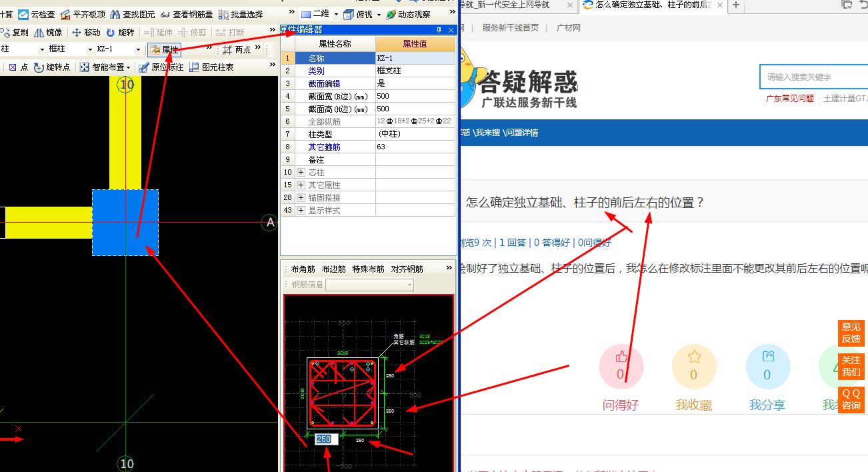Open 图元柱表 column table

click(212, 67)
